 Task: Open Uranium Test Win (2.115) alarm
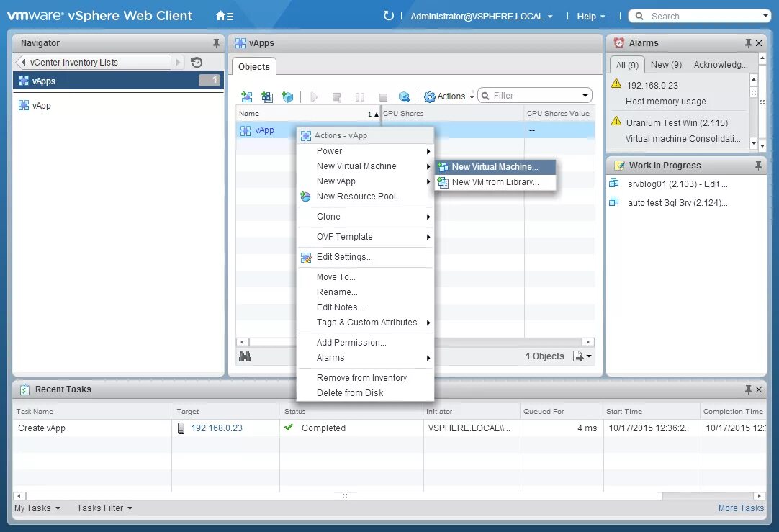(x=677, y=122)
